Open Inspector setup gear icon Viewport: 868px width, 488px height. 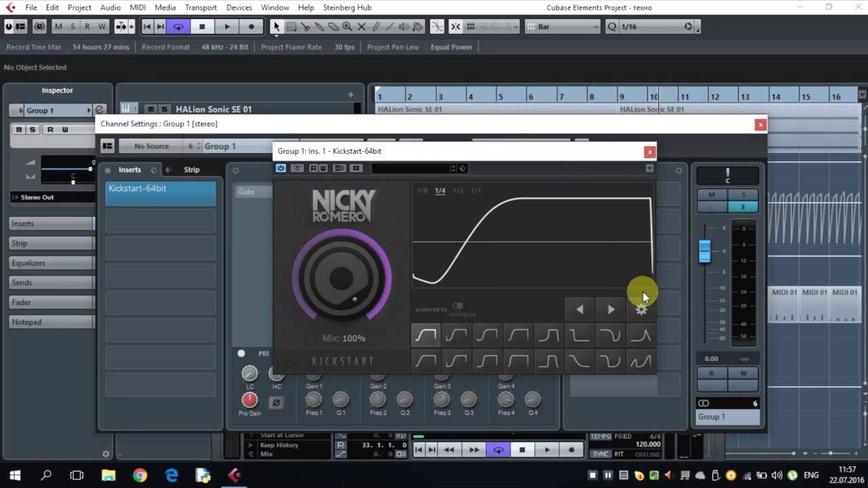pyautogui.click(x=106, y=454)
